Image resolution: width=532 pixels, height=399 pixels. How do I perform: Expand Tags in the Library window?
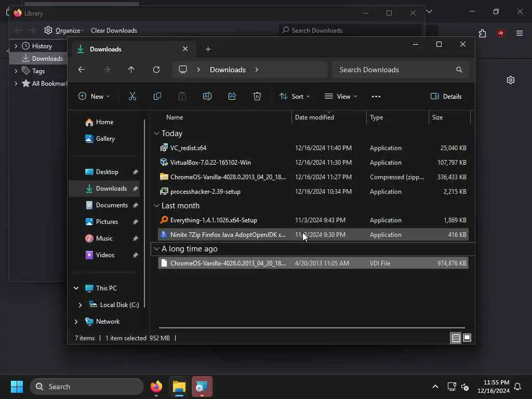16,71
